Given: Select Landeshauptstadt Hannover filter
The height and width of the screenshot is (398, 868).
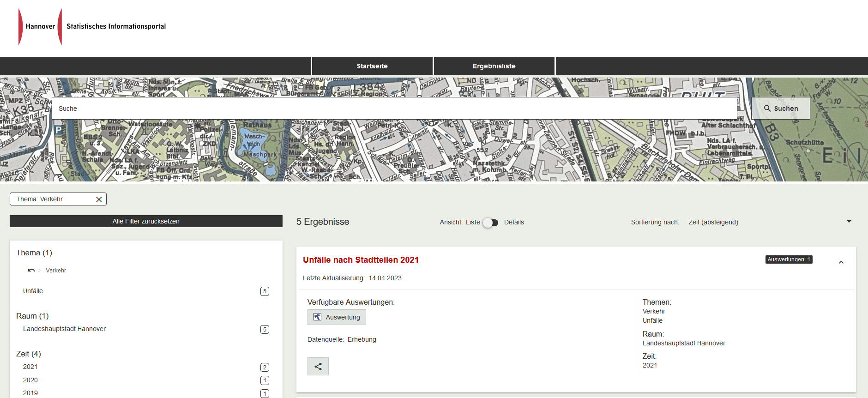Looking at the screenshot, I should coord(65,329).
